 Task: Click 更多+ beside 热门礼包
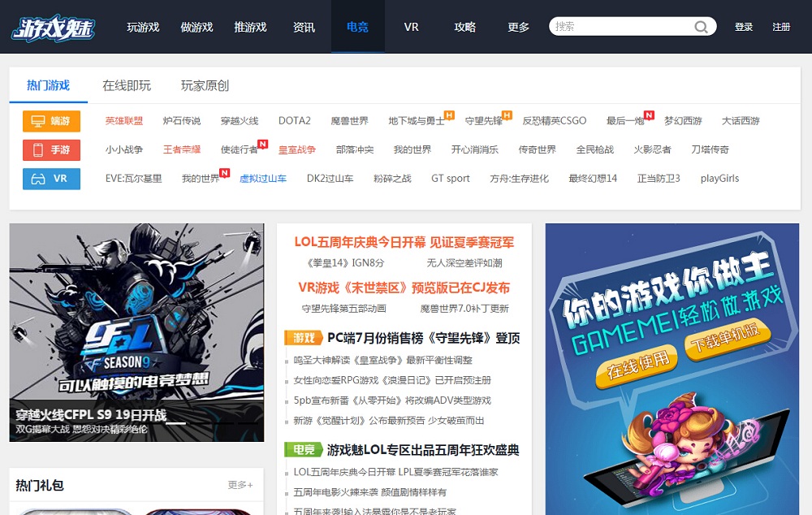tap(240, 485)
